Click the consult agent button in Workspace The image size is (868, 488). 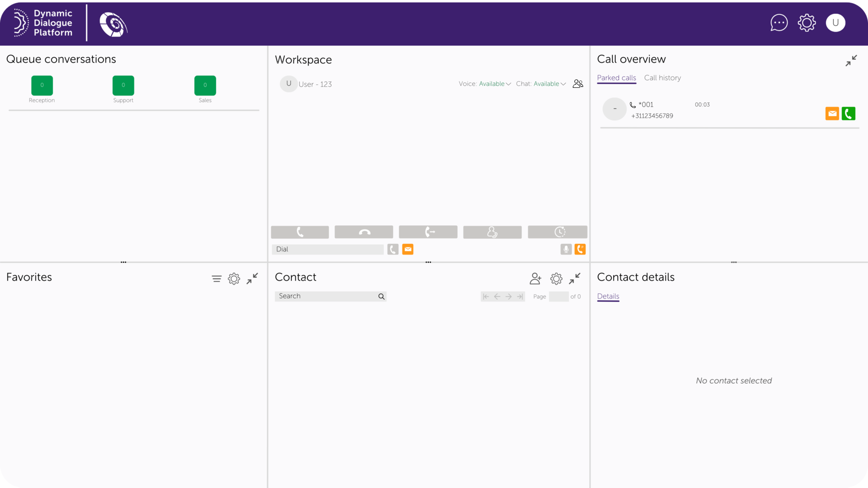click(x=492, y=232)
